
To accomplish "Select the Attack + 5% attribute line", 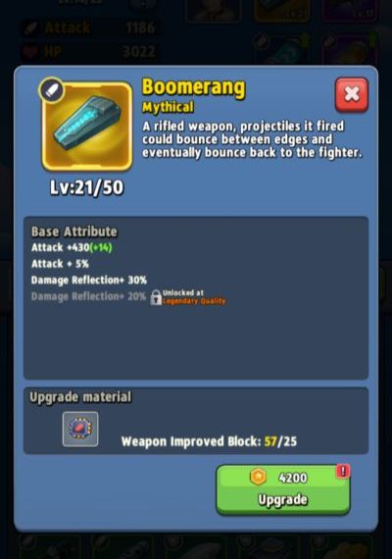I will 60,264.
